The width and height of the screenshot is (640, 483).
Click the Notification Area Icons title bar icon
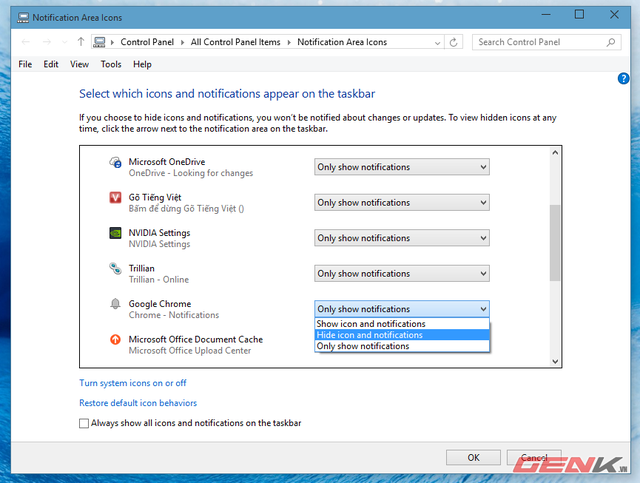[23, 18]
